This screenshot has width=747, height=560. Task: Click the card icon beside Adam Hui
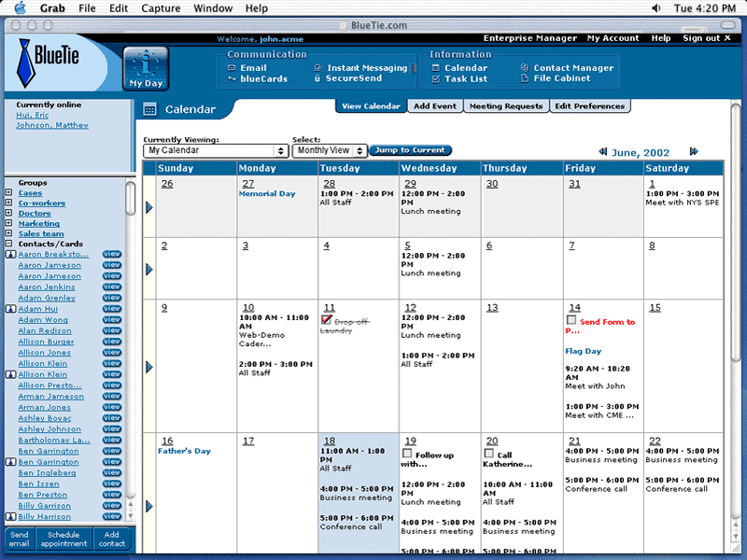(x=10, y=309)
